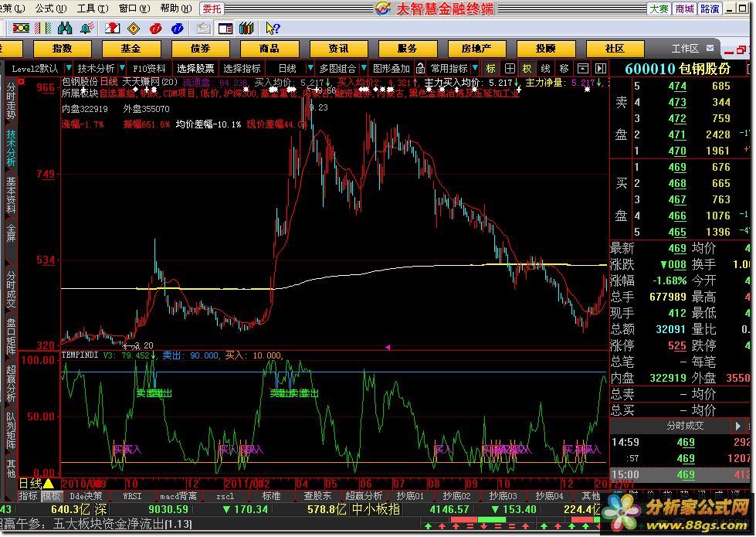Click the cursor help question icon
756x537 pixels.
click(273, 29)
